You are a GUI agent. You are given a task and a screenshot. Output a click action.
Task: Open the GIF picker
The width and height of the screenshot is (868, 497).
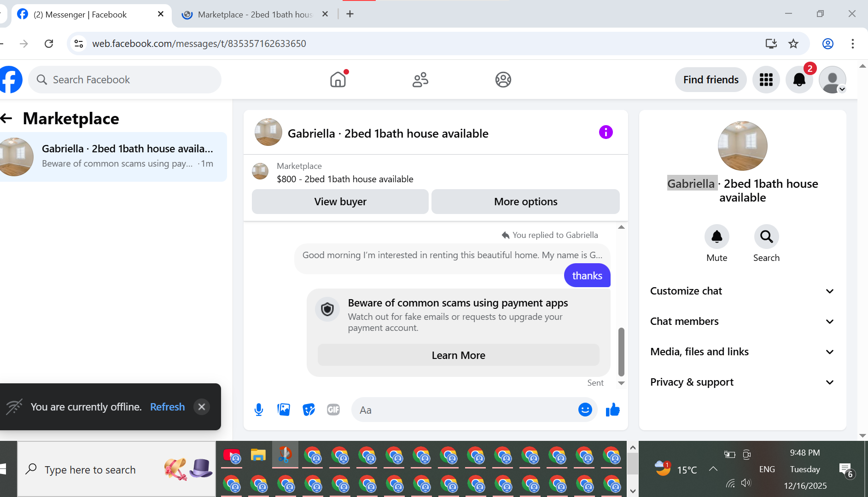pos(333,410)
